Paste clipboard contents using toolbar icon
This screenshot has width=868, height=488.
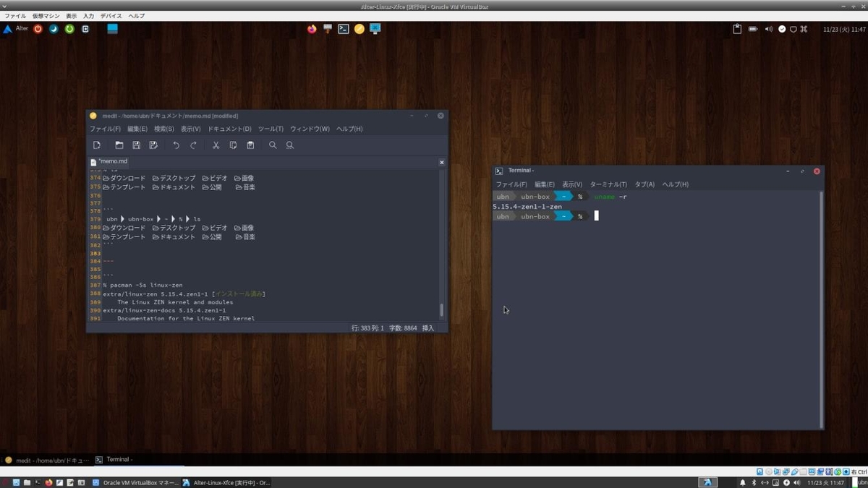click(250, 145)
